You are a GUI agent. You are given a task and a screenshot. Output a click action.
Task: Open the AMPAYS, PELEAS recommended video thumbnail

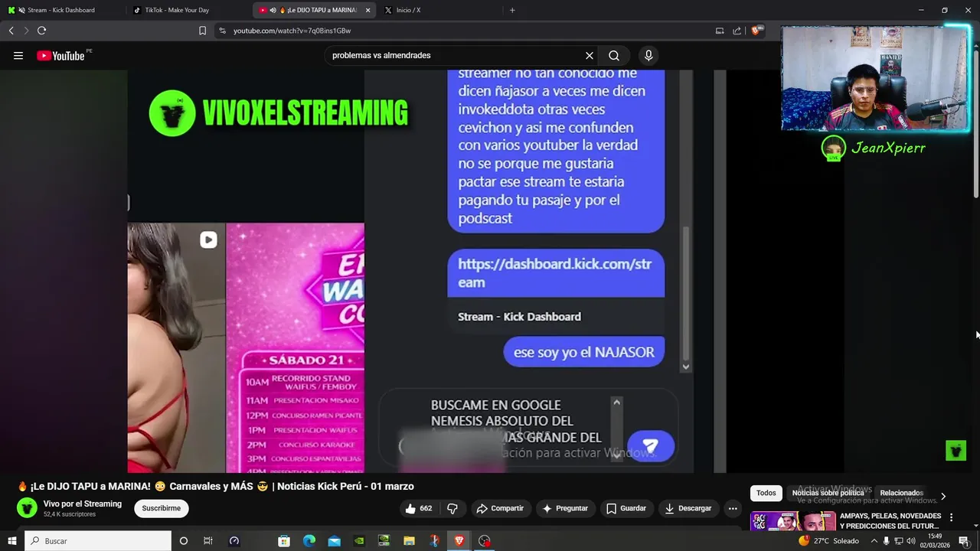click(792, 521)
